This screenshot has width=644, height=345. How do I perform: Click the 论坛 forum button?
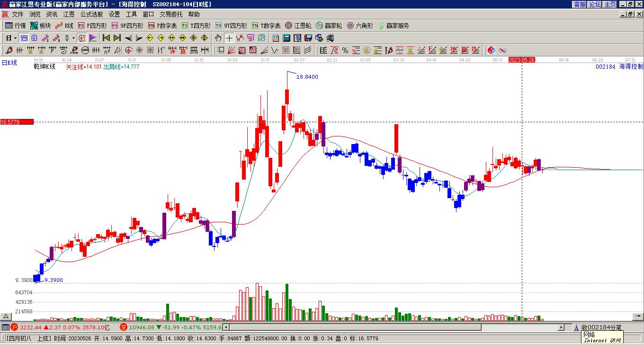pyautogui.click(x=595, y=4)
